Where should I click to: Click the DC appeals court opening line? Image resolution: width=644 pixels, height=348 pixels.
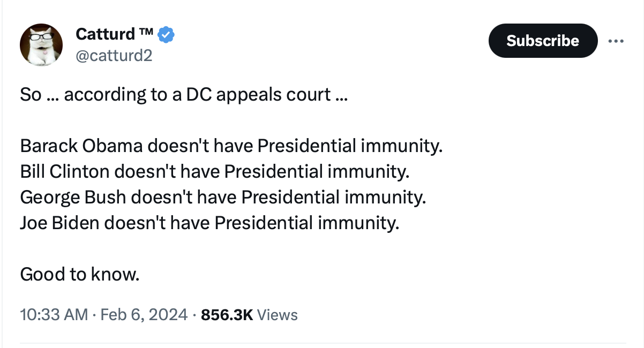point(183,94)
